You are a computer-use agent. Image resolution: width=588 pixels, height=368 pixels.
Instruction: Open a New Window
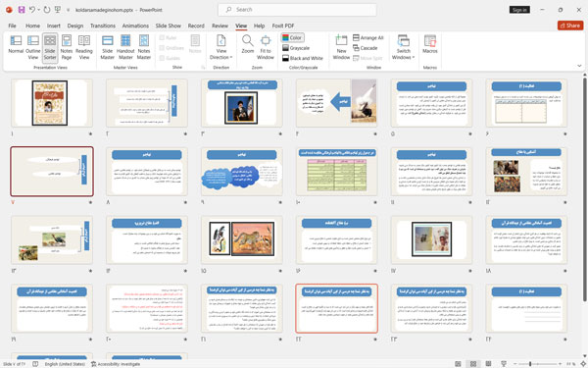point(341,47)
